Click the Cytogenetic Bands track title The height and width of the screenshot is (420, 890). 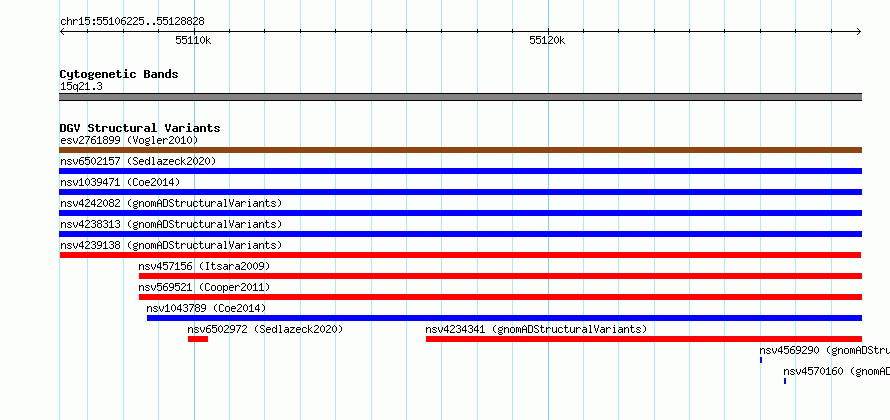click(119, 74)
